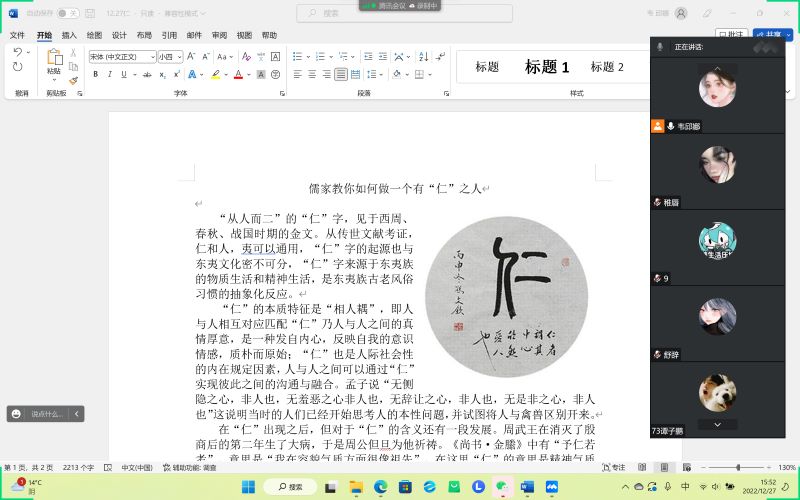Switch to the 审阅 ribbon tab
Image resolution: width=800 pixels, height=500 pixels.
click(x=219, y=35)
